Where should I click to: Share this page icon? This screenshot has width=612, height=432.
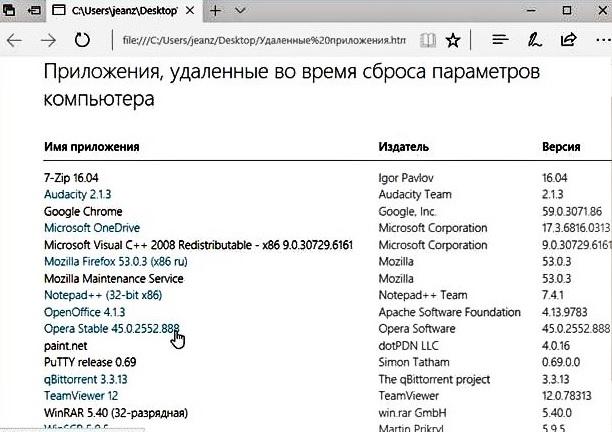pyautogui.click(x=568, y=39)
